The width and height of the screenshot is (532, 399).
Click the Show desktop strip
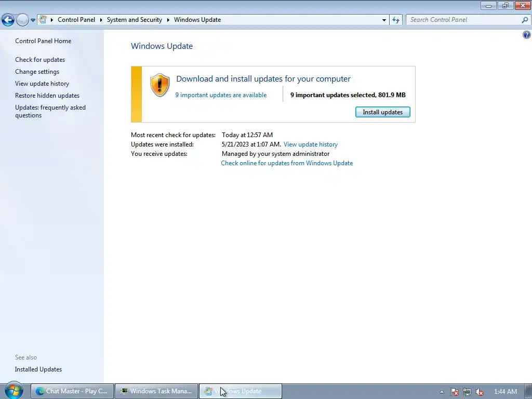[528, 391]
